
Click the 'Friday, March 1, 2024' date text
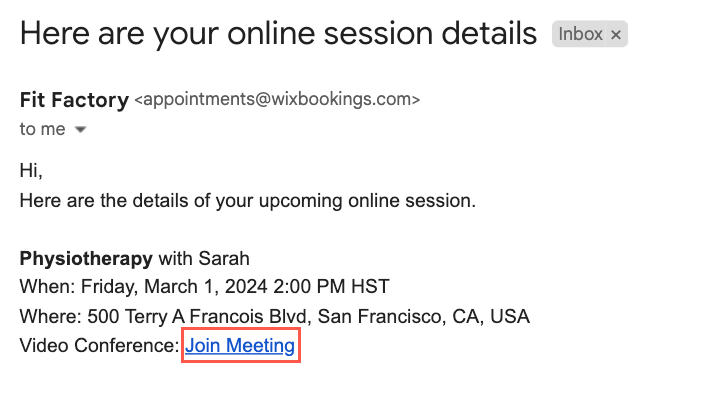click(174, 287)
